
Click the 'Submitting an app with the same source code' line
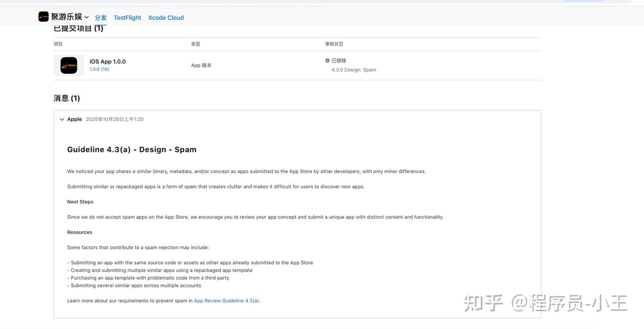(190, 263)
